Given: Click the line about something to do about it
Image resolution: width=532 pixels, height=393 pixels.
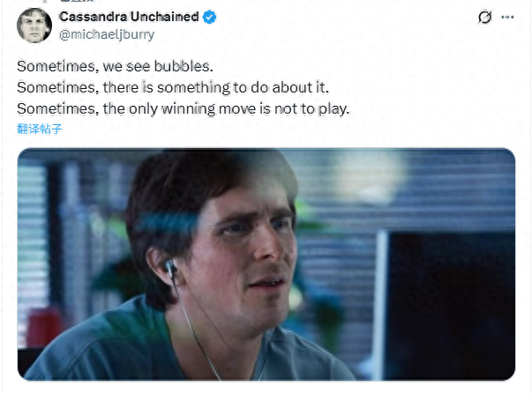Looking at the screenshot, I should click(x=173, y=87).
